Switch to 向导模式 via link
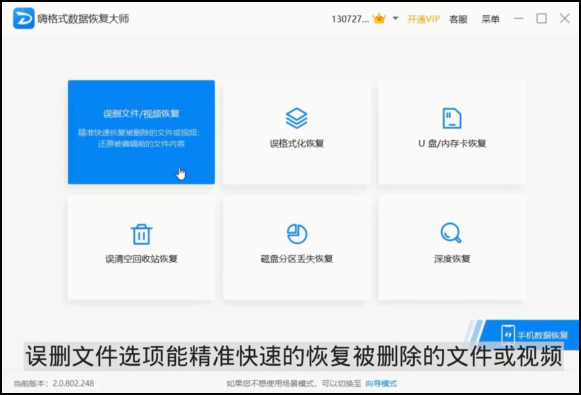The image size is (581, 395). tap(381, 384)
